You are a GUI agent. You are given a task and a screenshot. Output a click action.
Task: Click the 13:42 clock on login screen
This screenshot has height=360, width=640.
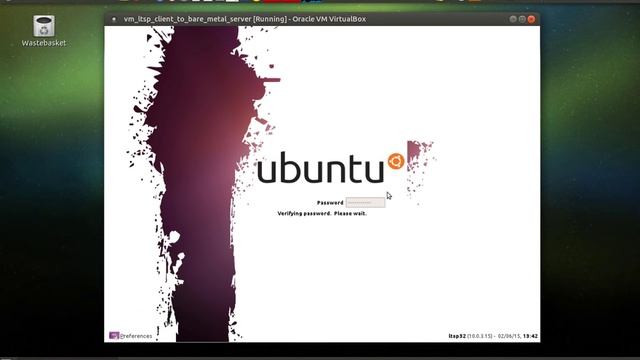[530, 336]
